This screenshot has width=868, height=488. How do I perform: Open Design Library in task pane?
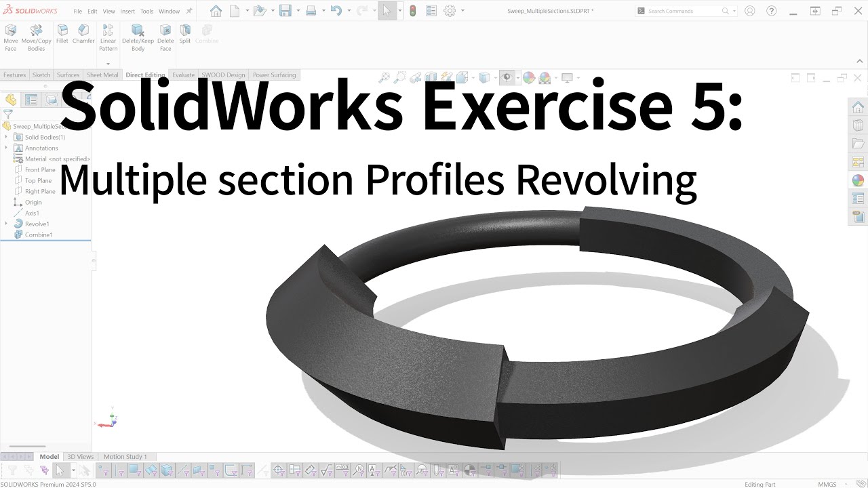pyautogui.click(x=858, y=125)
